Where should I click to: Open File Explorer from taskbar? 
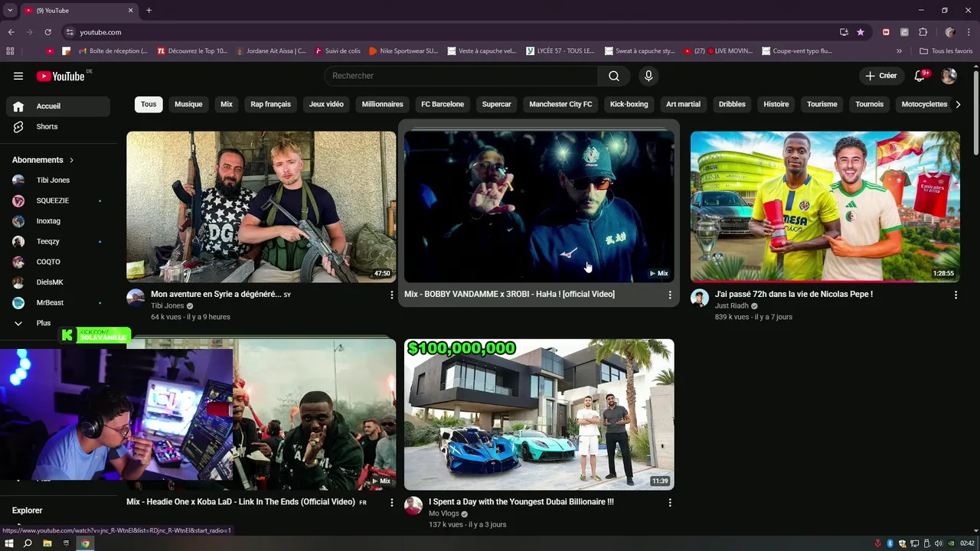click(x=47, y=543)
